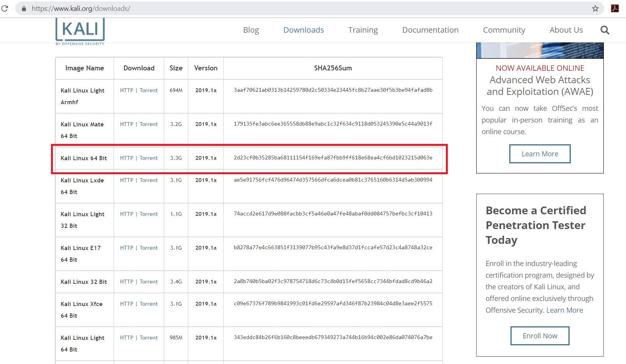This screenshot has height=364, width=626.
Task: Click the Enroll Now button
Action: pos(540,336)
